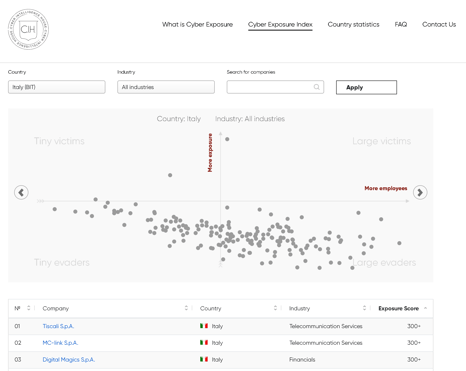Sort Industry column using its arrows
466x371 pixels.
[x=364, y=308]
